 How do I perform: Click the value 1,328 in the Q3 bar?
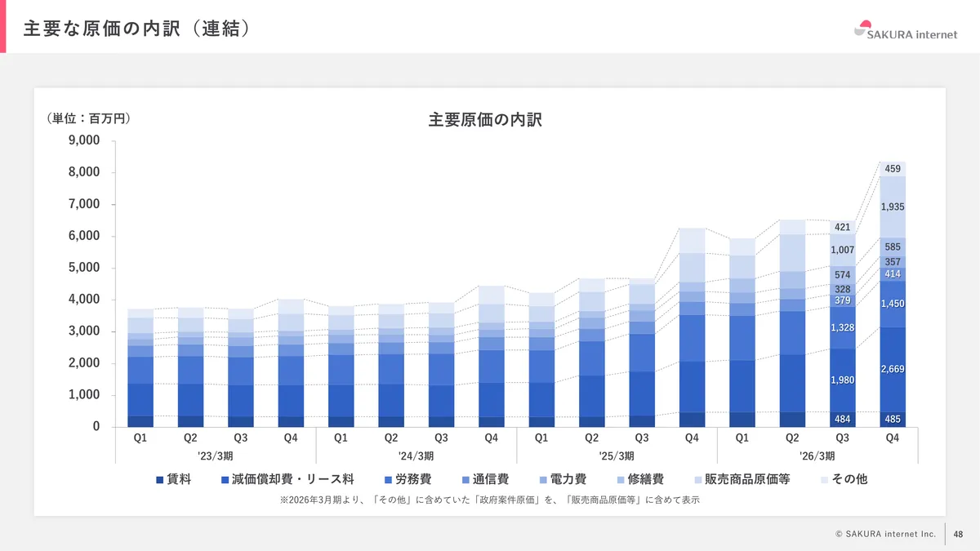[843, 327]
